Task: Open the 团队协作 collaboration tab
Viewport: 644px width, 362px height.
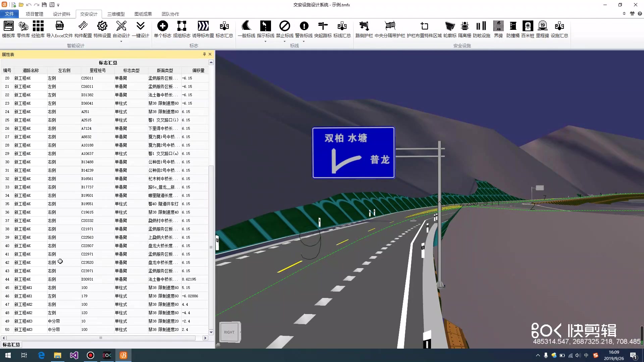Action: point(170,14)
